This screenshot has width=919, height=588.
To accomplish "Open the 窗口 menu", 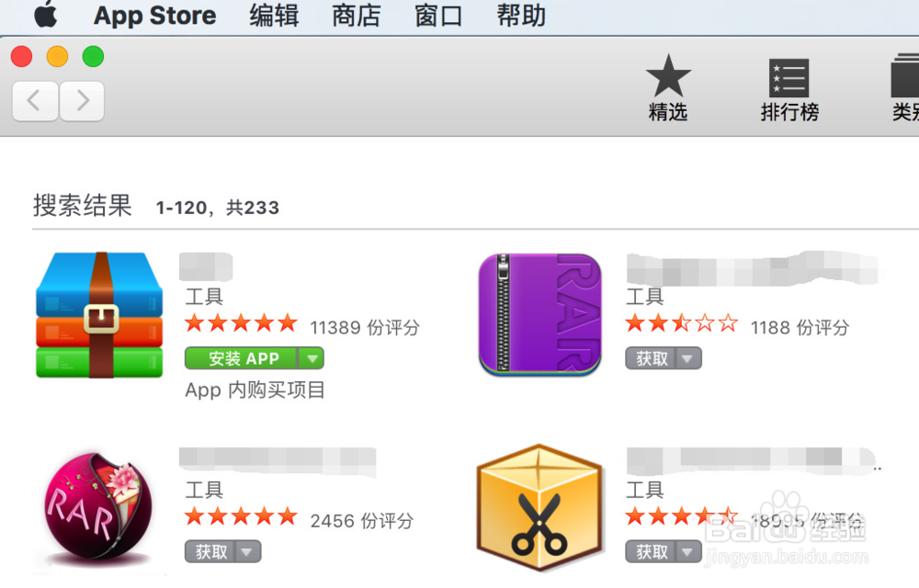I will click(x=438, y=16).
